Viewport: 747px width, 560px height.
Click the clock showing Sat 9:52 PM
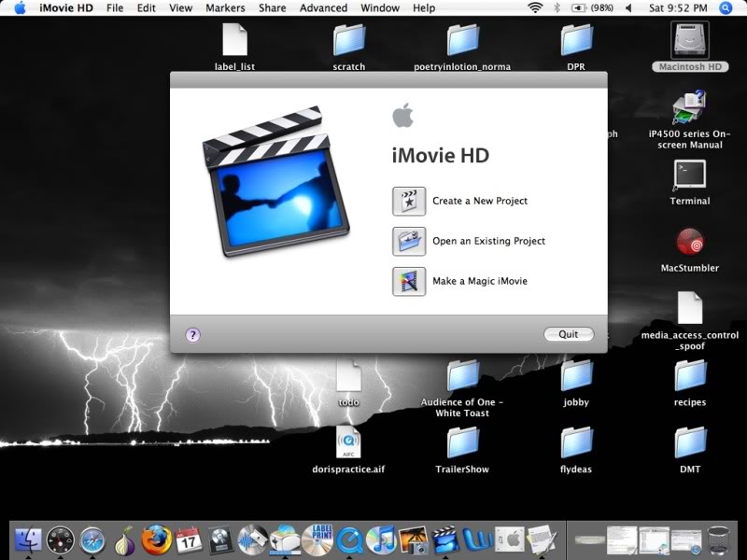tap(678, 7)
